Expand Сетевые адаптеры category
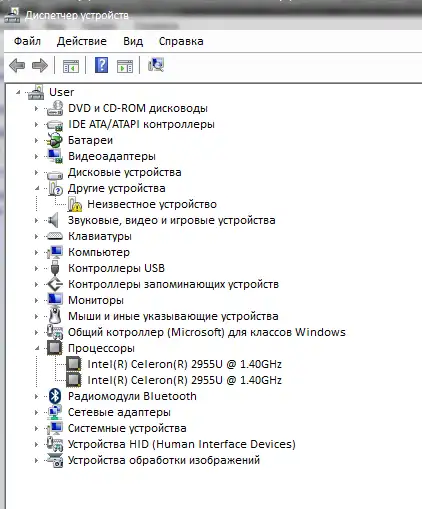422x509 pixels. coord(36,412)
